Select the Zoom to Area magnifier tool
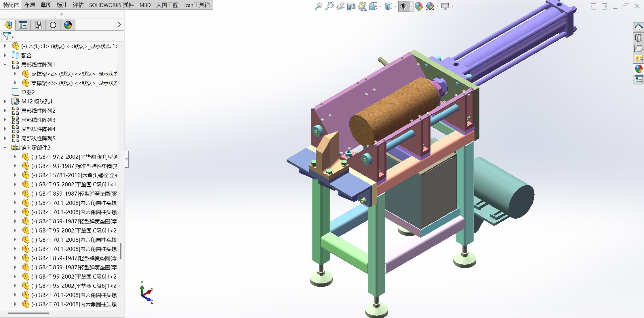This screenshot has width=644, height=318. point(329,6)
